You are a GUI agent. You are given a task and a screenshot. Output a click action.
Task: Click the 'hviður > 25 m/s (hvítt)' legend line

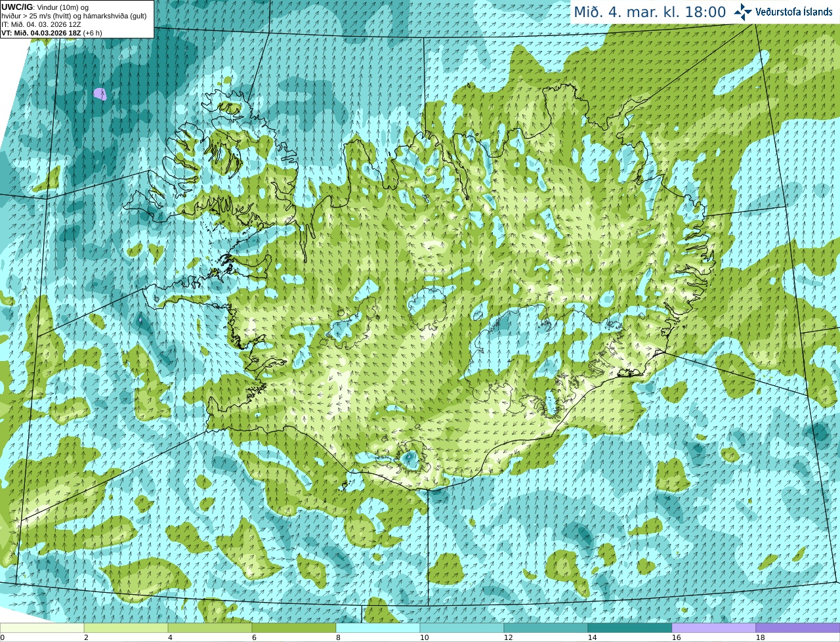[74, 16]
